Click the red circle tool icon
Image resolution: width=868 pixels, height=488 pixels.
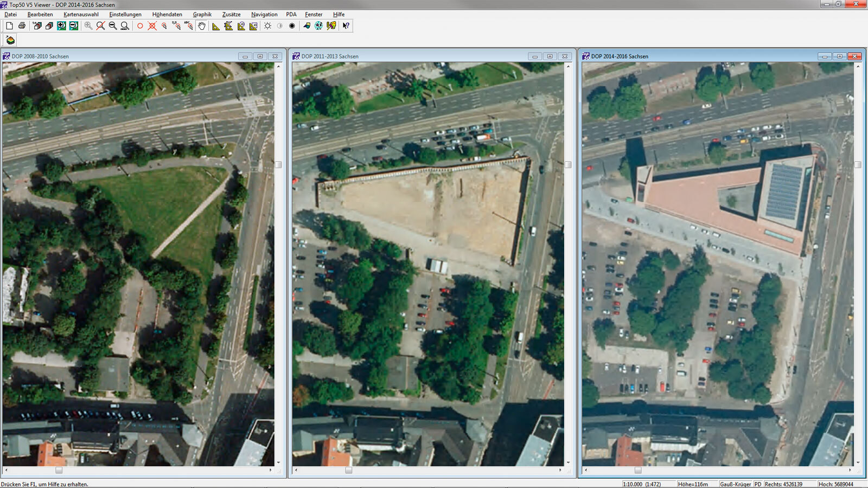click(140, 25)
